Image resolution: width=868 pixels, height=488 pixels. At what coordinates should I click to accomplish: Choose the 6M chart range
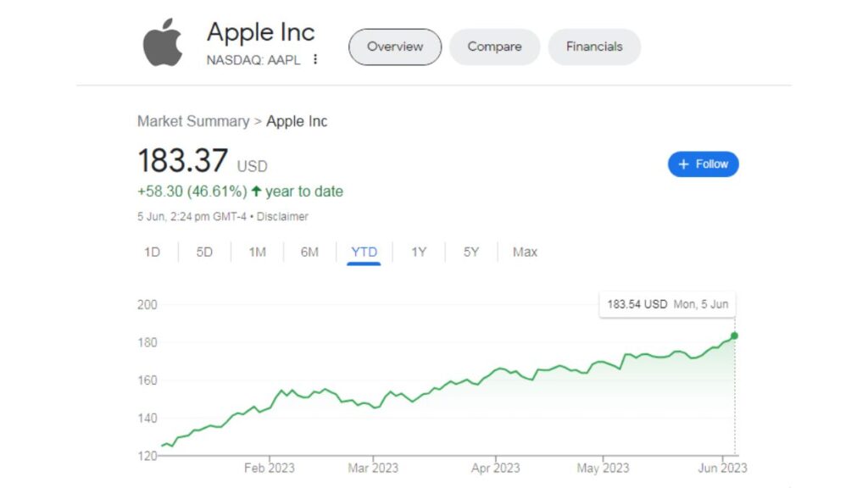[x=309, y=252]
